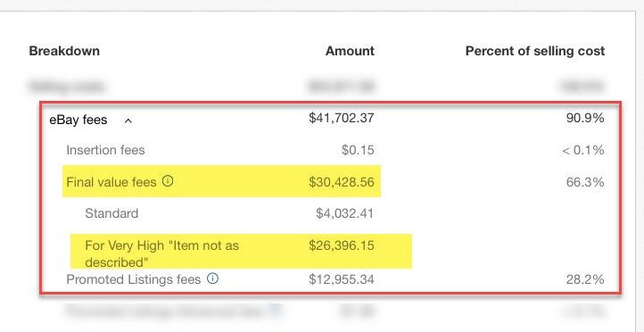The height and width of the screenshot is (332, 644).
Task: Click the Breakdown column header
Action: pos(64,51)
